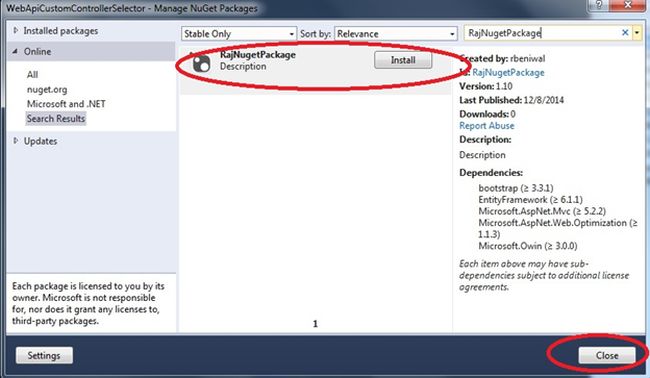Screen dimensions: 650x378
Task: Open the Settings button
Action: pyautogui.click(x=44, y=356)
